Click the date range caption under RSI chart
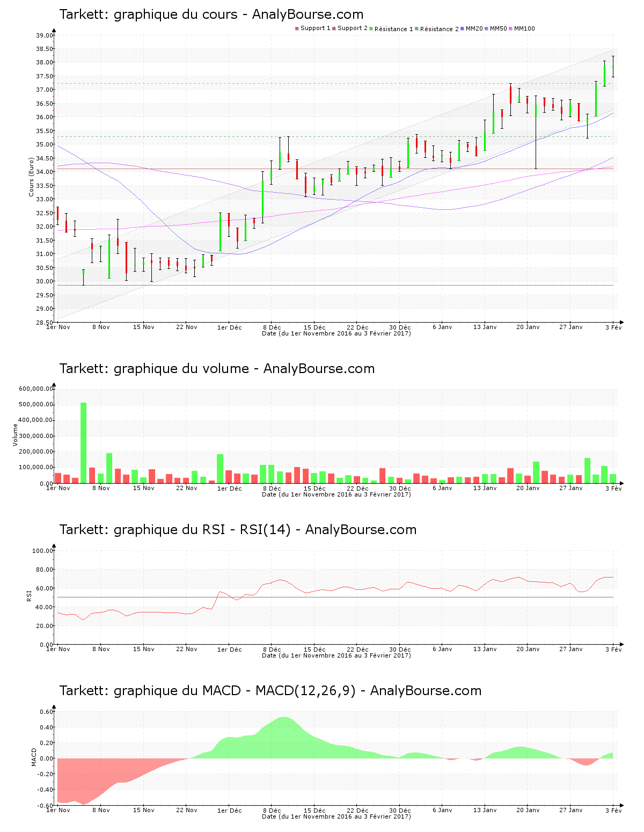644x832 pixels. click(x=336, y=655)
